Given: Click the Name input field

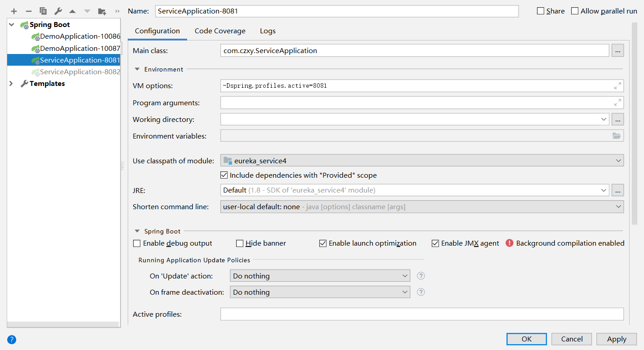Looking at the screenshot, I should [337, 11].
